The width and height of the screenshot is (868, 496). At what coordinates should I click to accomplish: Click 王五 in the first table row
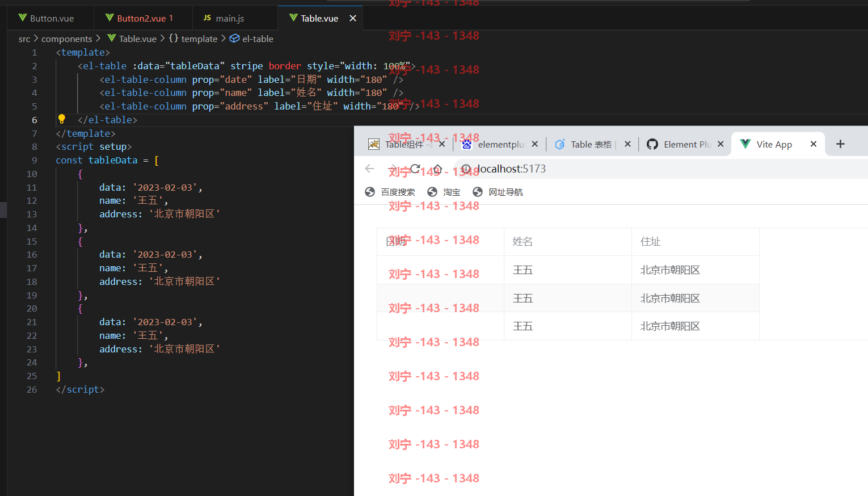(523, 270)
